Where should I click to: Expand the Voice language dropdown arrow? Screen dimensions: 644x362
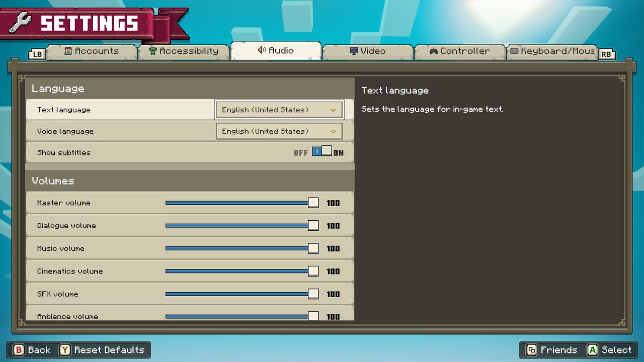pos(333,131)
